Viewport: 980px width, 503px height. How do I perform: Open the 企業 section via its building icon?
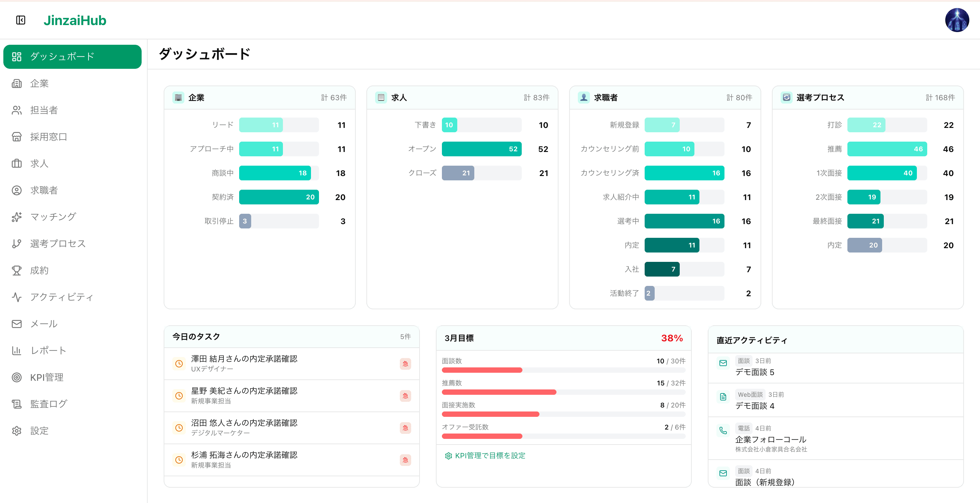click(17, 83)
